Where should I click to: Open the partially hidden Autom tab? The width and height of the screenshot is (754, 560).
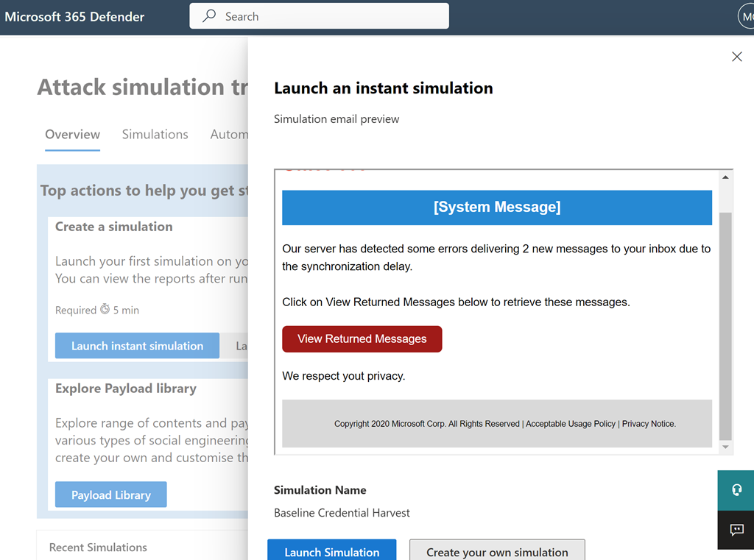tap(229, 134)
